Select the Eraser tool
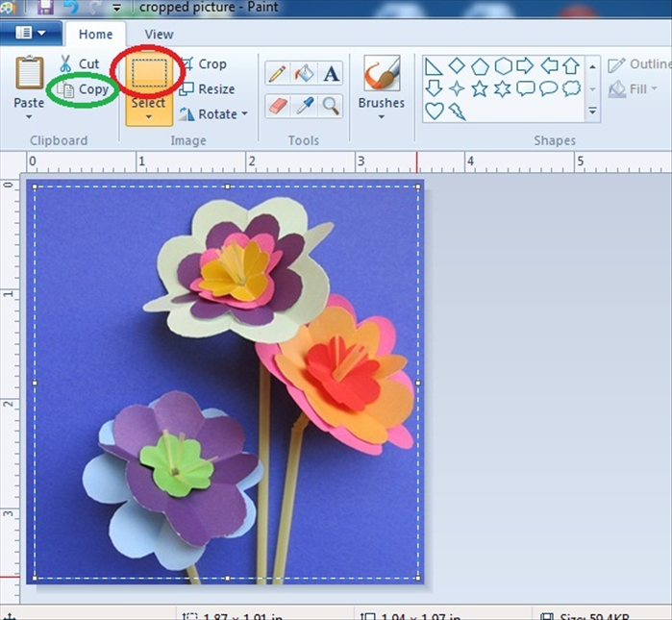 (277, 106)
